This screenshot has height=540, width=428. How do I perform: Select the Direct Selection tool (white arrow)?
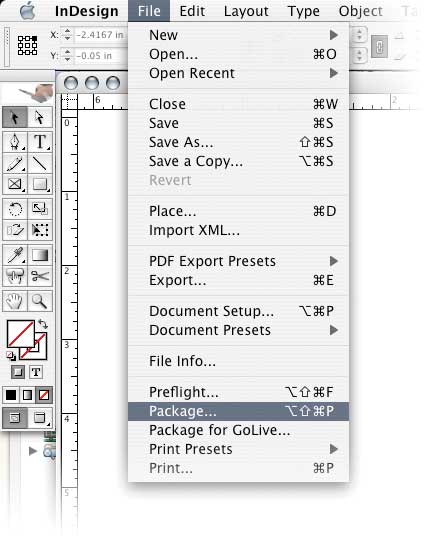tap(40, 117)
